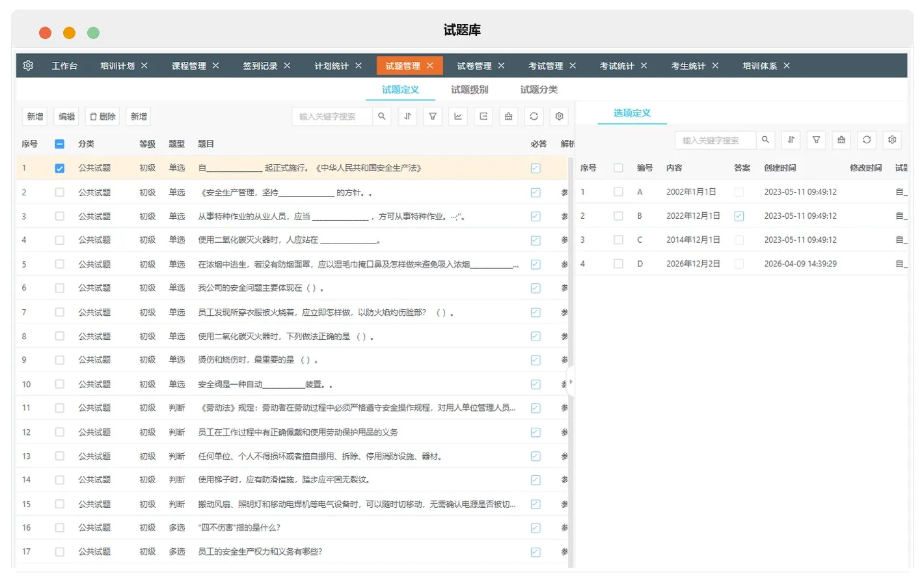Viewport: 924px width, 586px height.
Task: Click the 题型 column header
Action: tap(177, 144)
